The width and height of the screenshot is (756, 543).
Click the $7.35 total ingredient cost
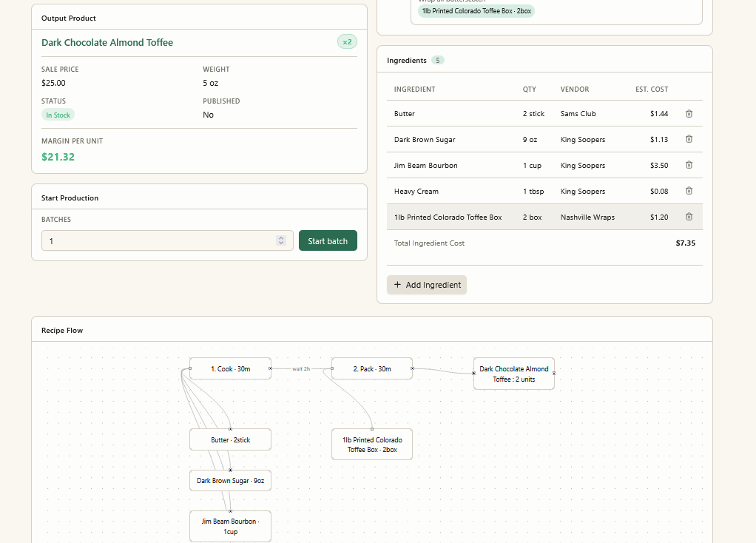coord(686,243)
